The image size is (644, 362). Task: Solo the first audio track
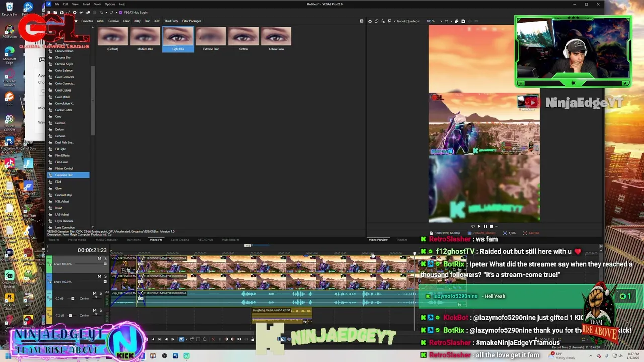(x=101, y=293)
